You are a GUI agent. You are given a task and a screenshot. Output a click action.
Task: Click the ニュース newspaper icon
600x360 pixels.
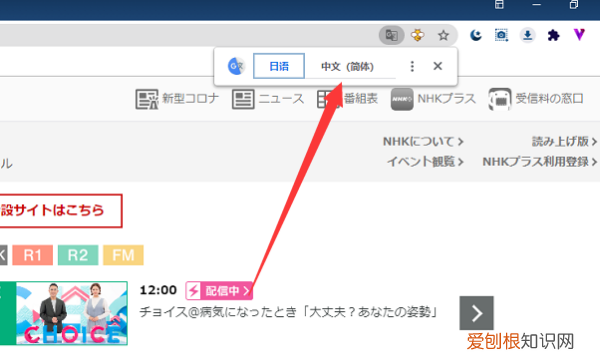[243, 99]
